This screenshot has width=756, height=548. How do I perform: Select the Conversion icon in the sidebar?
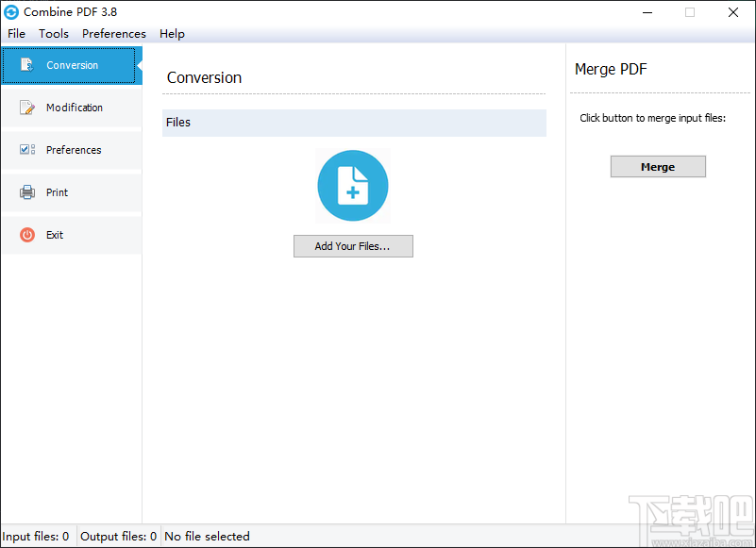coord(26,65)
